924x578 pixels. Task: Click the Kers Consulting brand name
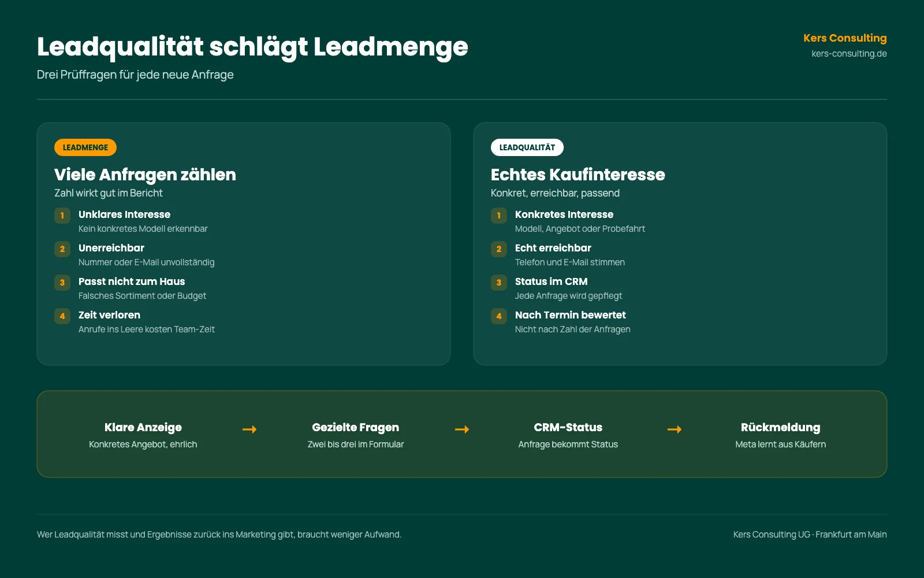tap(845, 38)
